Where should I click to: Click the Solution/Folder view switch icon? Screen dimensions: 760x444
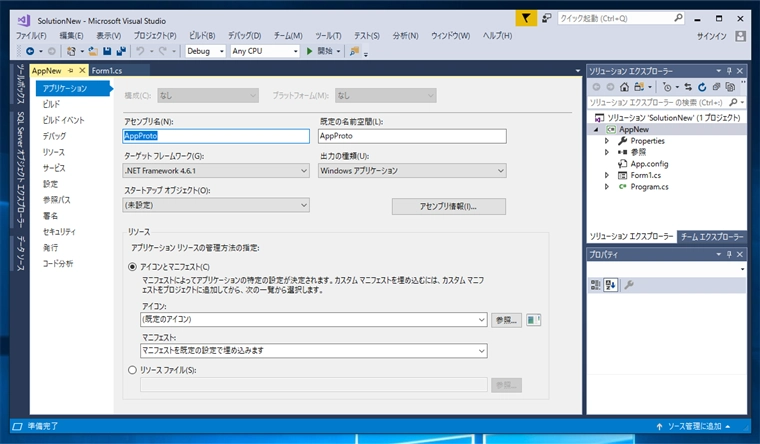[x=639, y=87]
